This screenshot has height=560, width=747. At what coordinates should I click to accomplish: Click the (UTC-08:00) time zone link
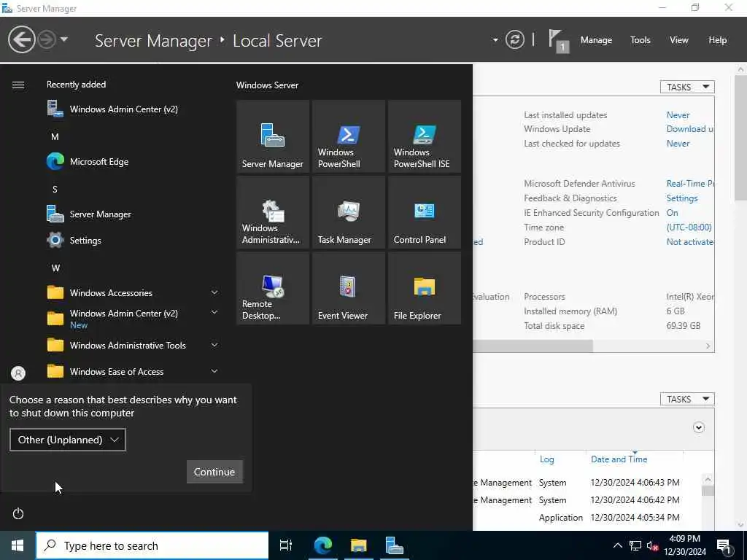[689, 227]
